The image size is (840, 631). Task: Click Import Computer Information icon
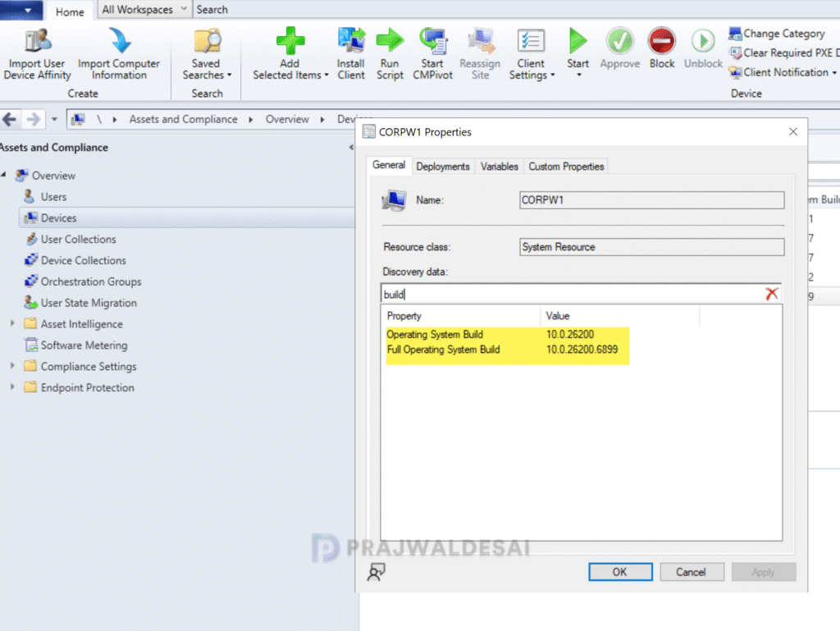coord(119,41)
